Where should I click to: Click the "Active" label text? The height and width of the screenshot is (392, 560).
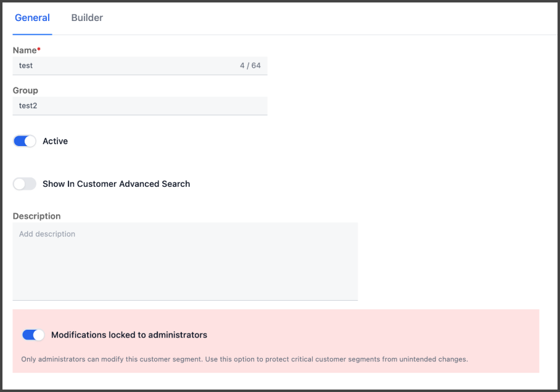tap(56, 141)
